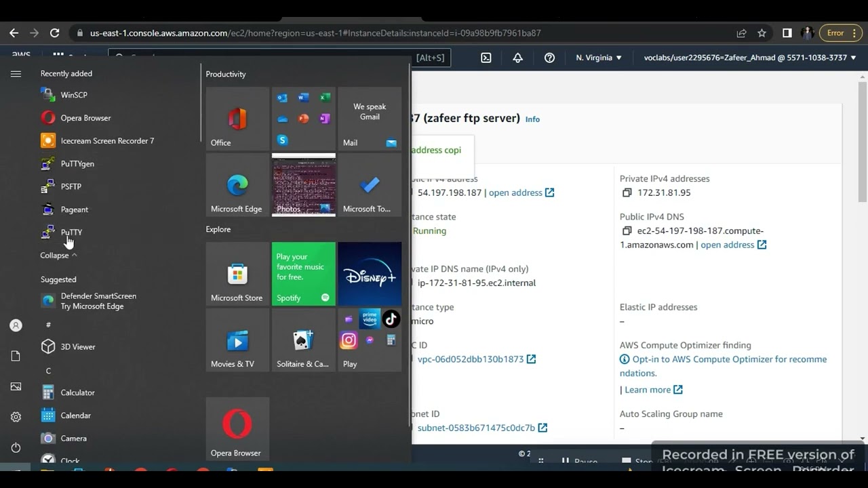The image size is (868, 488).
Task: Launch the Solitaire & Casual Games tile
Action: [x=303, y=340]
